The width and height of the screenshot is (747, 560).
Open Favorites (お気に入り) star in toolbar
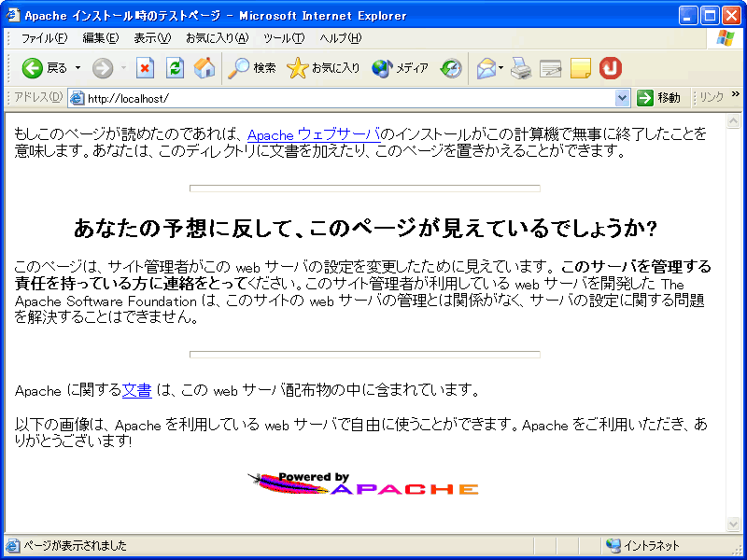pyautogui.click(x=323, y=68)
